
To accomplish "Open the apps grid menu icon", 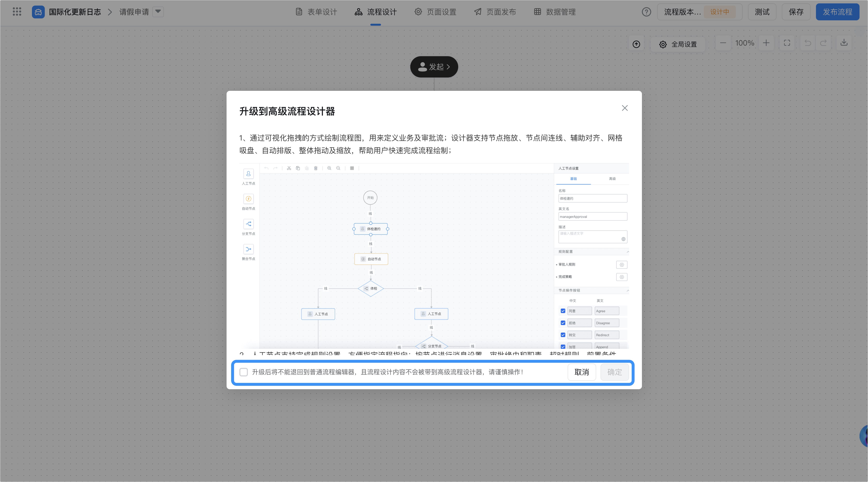I will tap(17, 12).
